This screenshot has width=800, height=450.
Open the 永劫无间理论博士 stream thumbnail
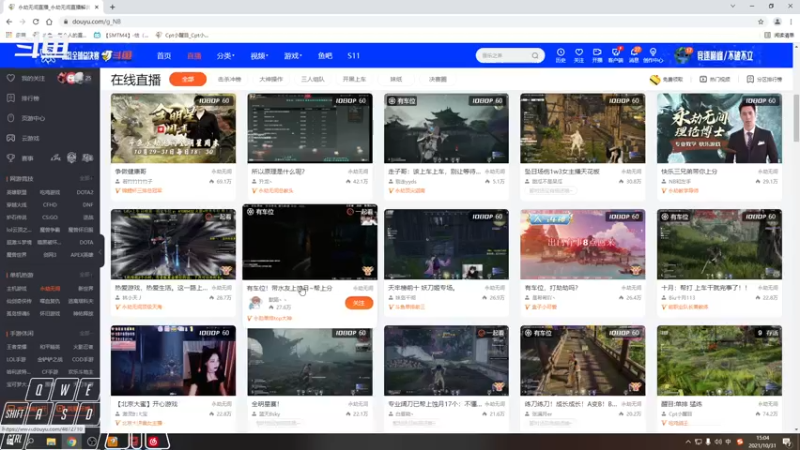pyautogui.click(x=719, y=128)
